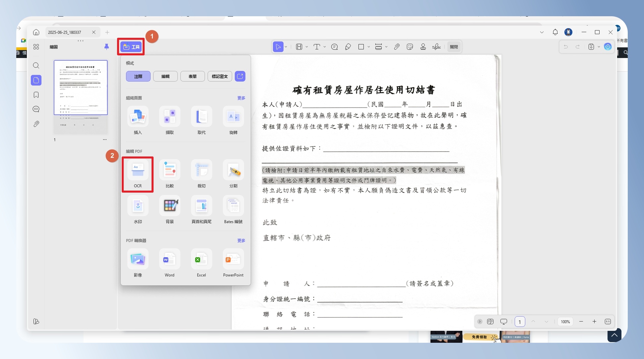Expand the highlight tool dropdown arrow
The width and height of the screenshot is (644, 359).
pos(307,47)
